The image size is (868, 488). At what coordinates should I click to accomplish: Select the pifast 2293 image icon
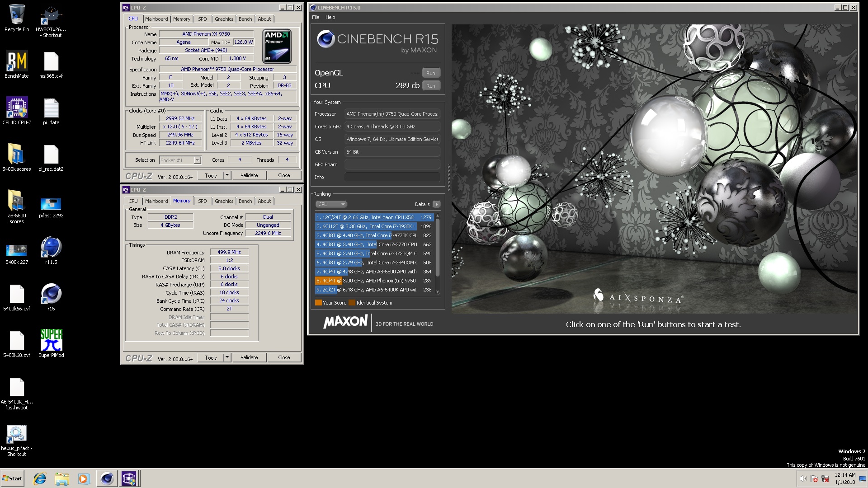[x=51, y=207]
